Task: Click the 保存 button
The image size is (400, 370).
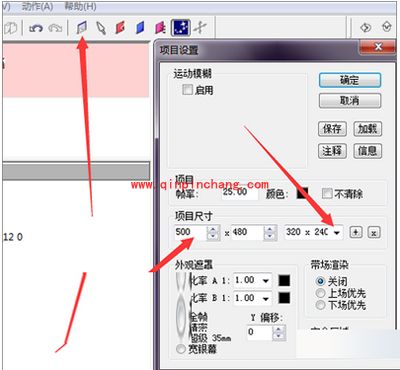Action: point(332,129)
